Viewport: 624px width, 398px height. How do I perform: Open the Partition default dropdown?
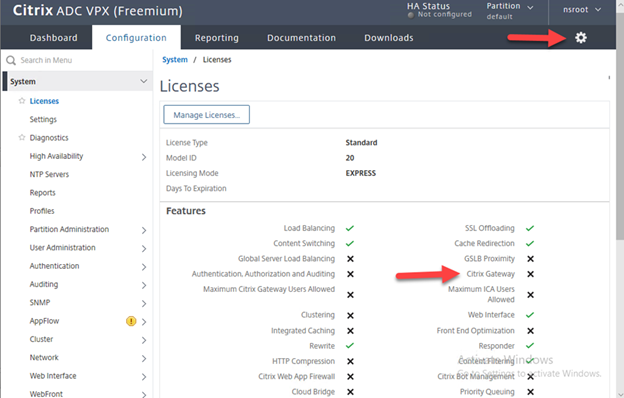510,11
